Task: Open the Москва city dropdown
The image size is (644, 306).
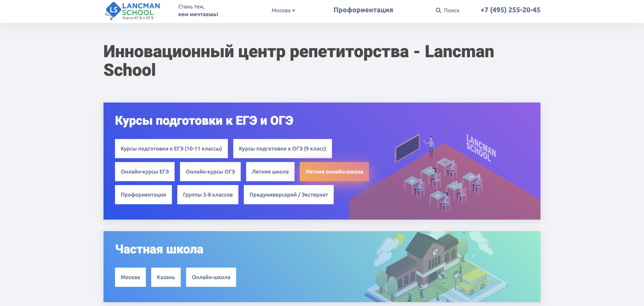Action: (x=283, y=10)
